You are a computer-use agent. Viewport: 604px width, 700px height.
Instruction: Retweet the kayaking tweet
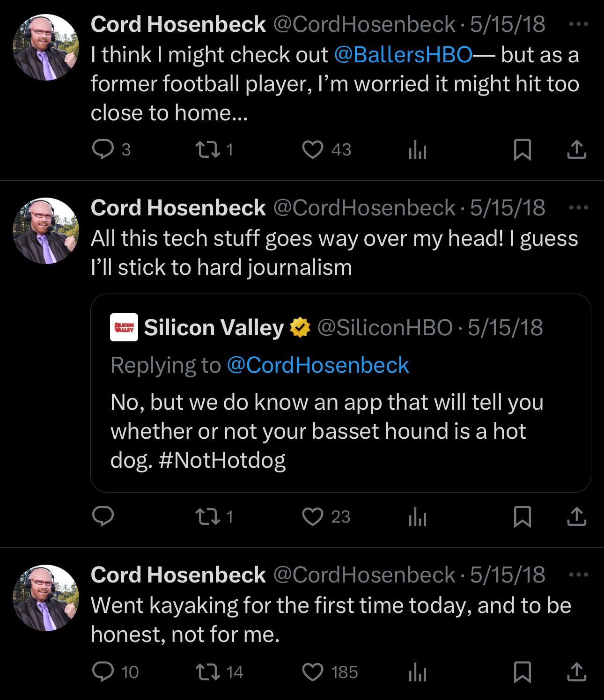207,672
